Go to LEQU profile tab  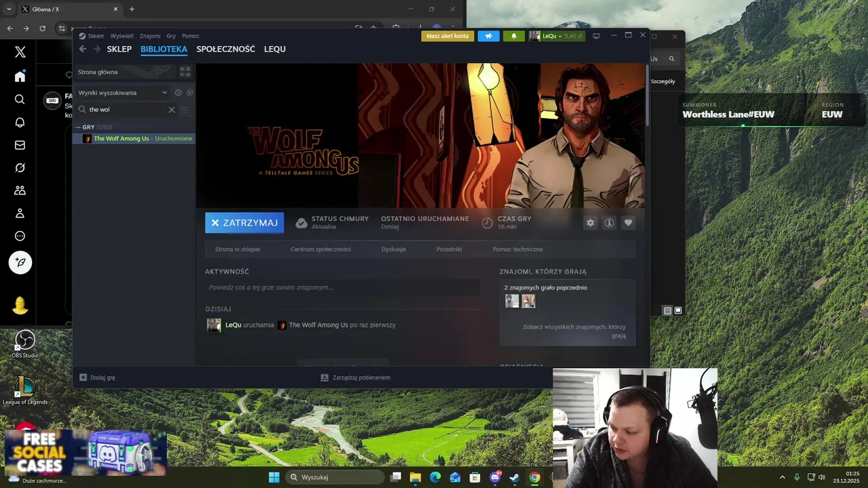(x=275, y=49)
